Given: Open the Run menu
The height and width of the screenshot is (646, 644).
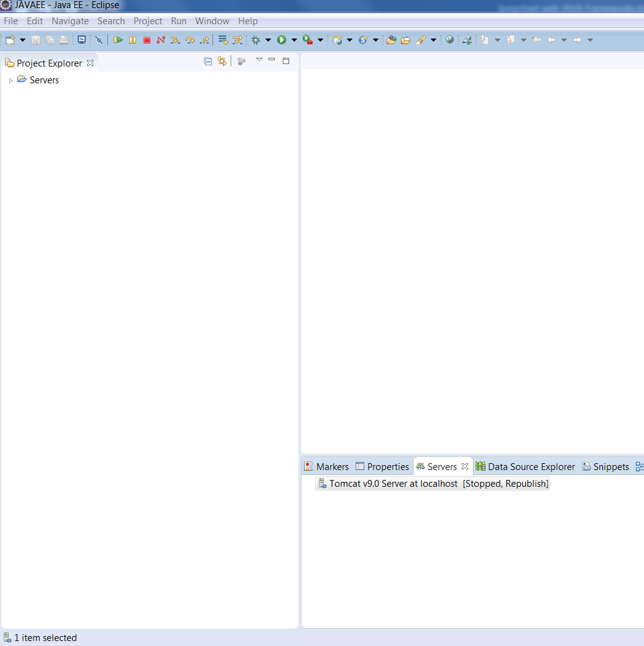Looking at the screenshot, I should pyautogui.click(x=178, y=21).
